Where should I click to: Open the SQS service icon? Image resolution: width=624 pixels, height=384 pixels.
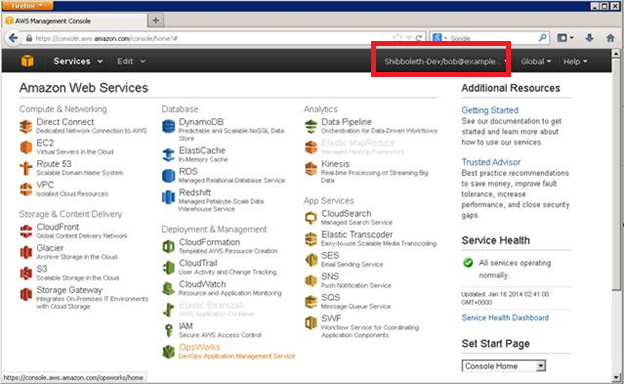311,302
